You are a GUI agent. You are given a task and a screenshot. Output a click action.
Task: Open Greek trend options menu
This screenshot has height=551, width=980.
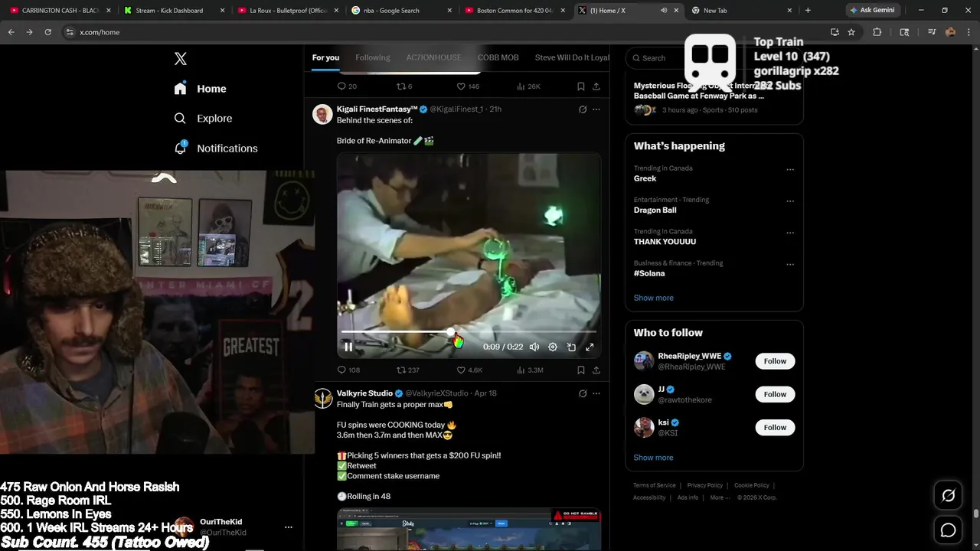tap(790, 170)
